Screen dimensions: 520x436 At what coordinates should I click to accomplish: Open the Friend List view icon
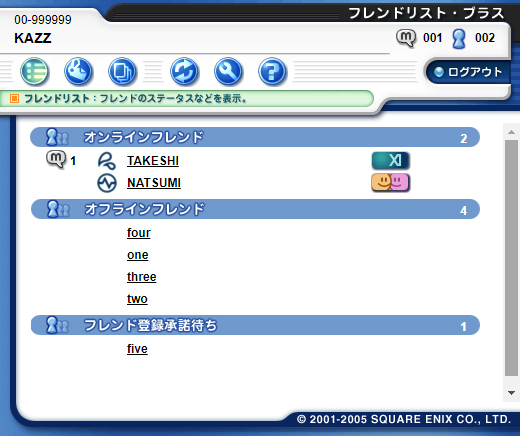[34, 71]
